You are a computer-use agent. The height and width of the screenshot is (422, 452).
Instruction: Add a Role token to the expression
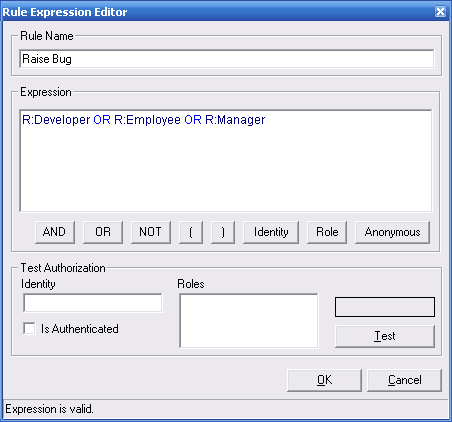(327, 232)
